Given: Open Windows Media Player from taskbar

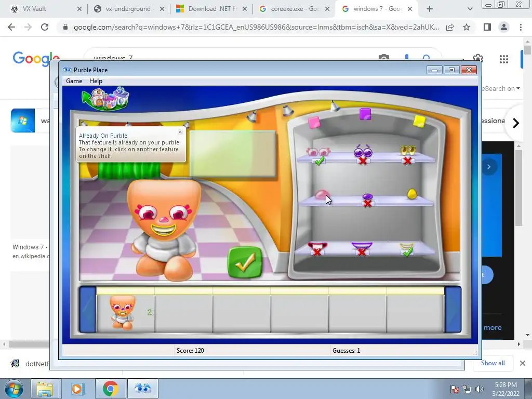Looking at the screenshot, I should (77, 389).
